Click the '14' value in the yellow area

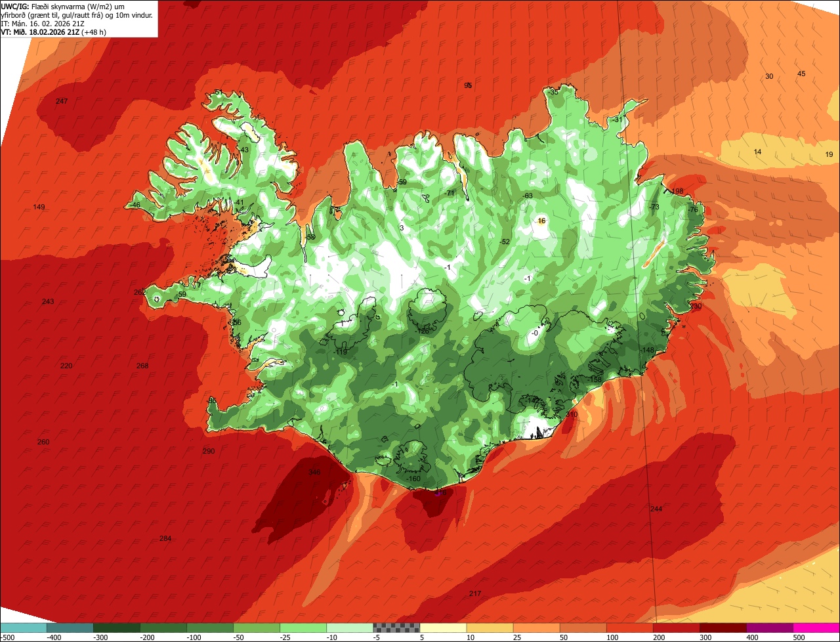[x=757, y=152]
